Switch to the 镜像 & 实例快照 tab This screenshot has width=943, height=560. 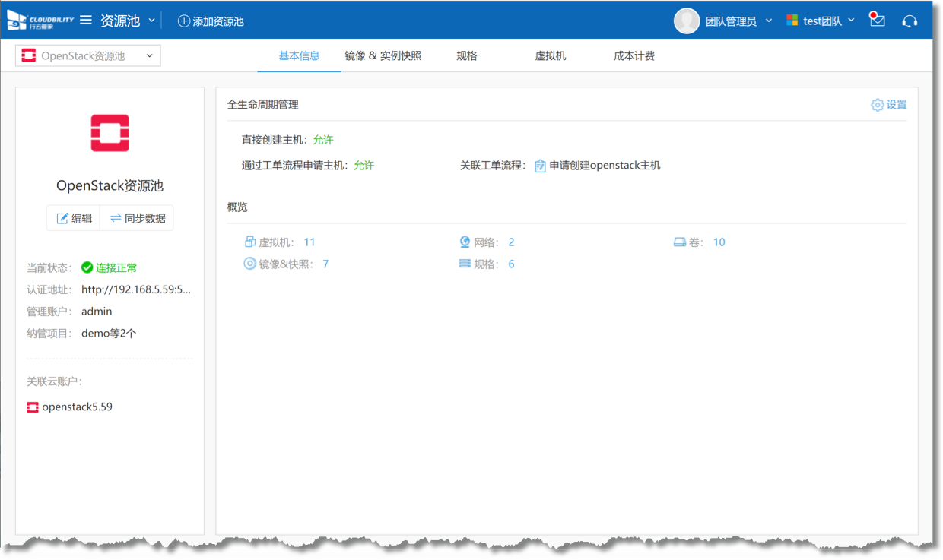(x=383, y=55)
